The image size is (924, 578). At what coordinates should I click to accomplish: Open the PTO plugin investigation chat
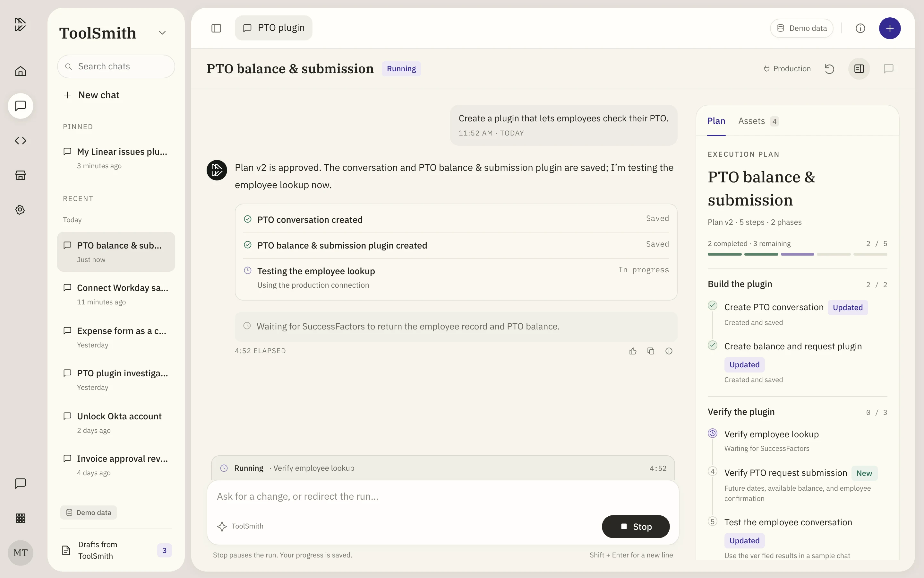point(116,380)
